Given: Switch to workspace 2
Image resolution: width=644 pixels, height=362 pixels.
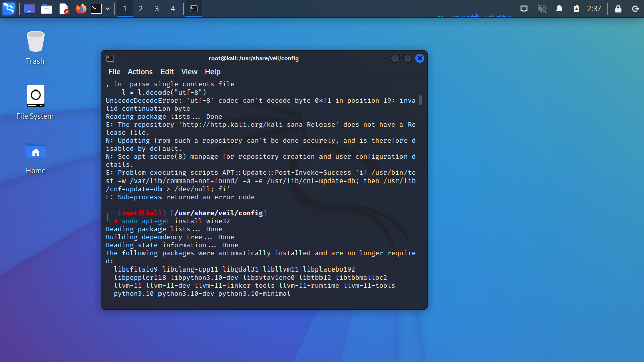Looking at the screenshot, I should tap(141, 9).
